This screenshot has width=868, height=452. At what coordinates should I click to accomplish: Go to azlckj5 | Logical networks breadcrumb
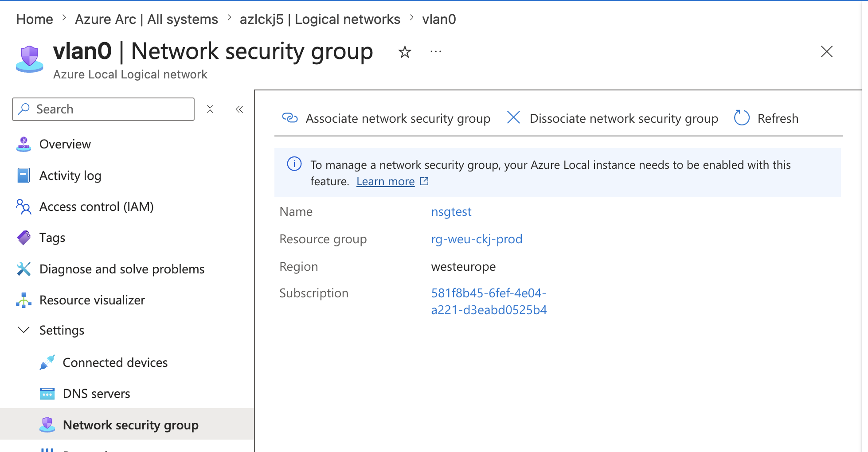click(x=320, y=19)
